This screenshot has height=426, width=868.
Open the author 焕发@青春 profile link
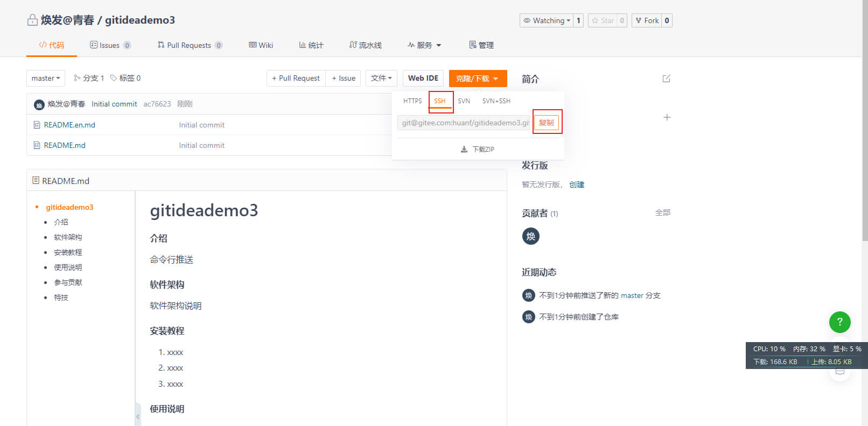tap(66, 104)
